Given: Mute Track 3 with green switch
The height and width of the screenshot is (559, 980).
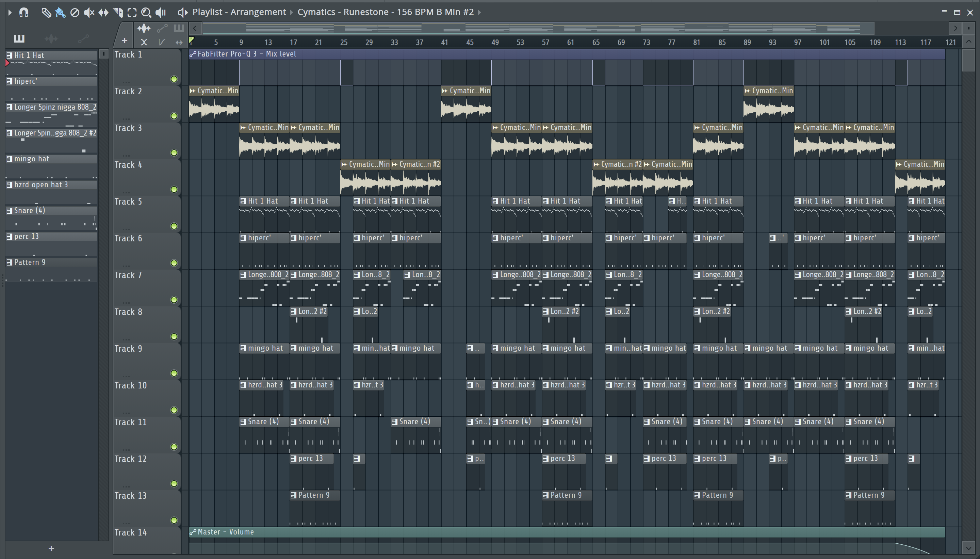Looking at the screenshot, I should pyautogui.click(x=174, y=153).
